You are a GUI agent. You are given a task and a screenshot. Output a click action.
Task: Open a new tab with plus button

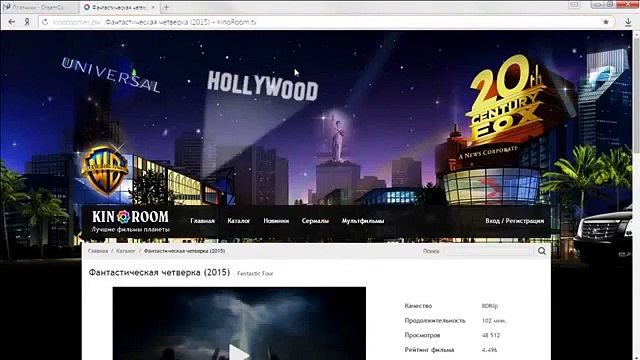pyautogui.click(x=166, y=7)
